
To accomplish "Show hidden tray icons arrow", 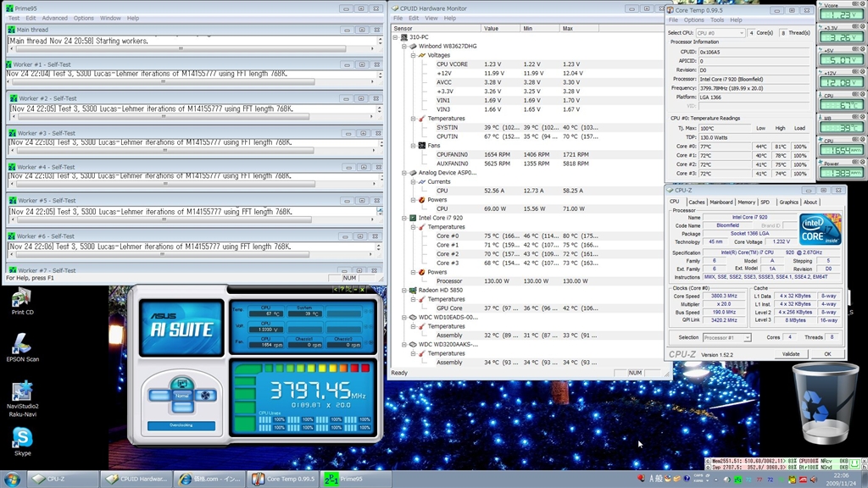I will coord(717,480).
